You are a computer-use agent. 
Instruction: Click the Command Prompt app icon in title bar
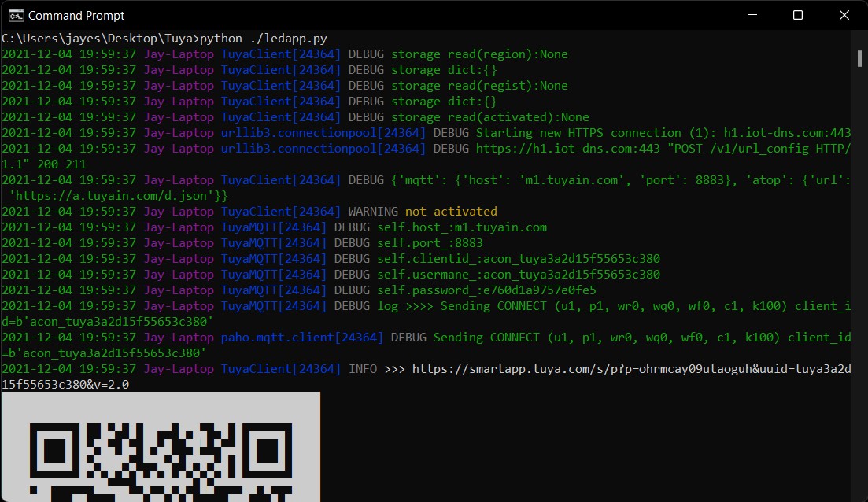[x=16, y=16]
